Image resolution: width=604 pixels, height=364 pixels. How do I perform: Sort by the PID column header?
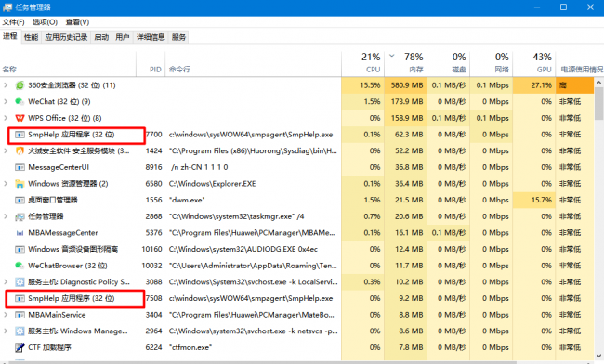[x=151, y=64]
